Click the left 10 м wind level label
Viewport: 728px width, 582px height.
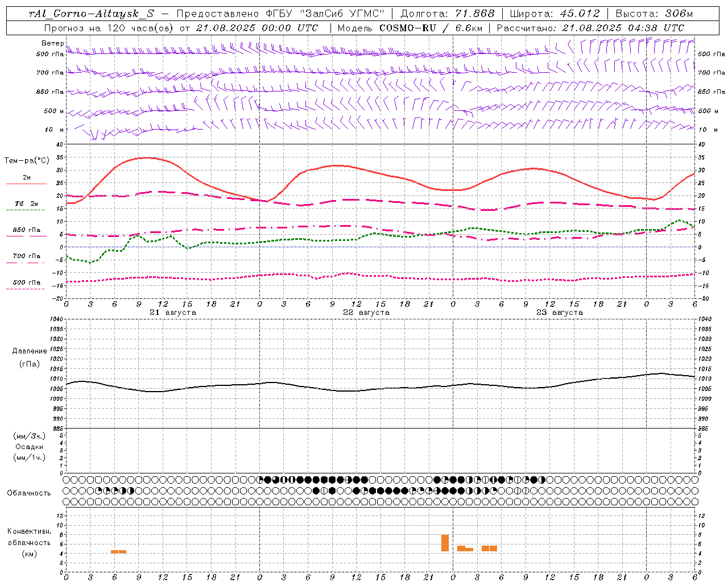(x=55, y=130)
